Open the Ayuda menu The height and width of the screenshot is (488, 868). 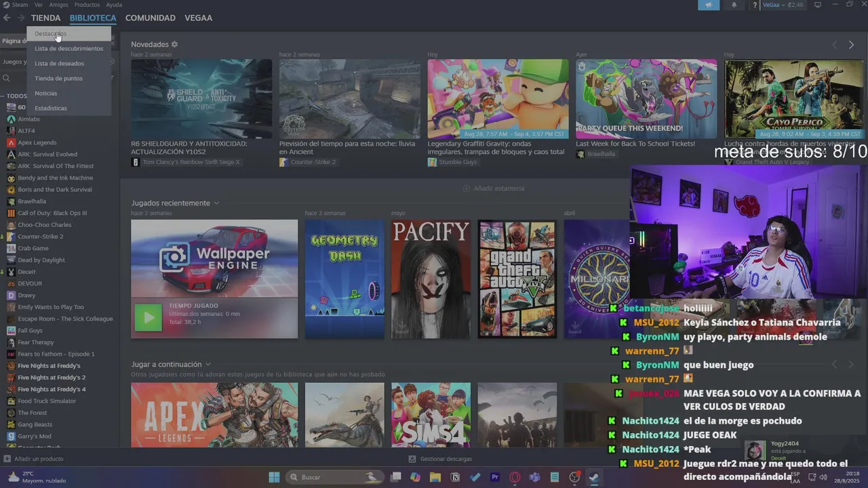114,5
